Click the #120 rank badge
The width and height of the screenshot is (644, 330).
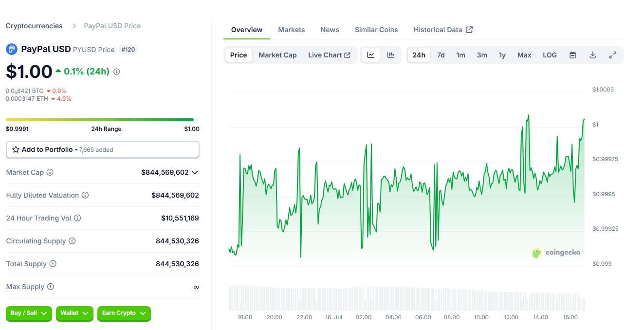pos(128,50)
